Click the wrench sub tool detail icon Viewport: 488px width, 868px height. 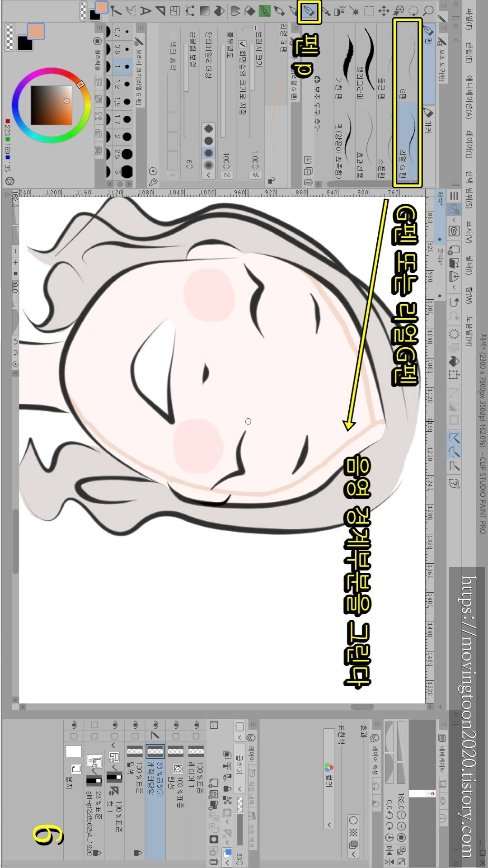click(x=153, y=183)
